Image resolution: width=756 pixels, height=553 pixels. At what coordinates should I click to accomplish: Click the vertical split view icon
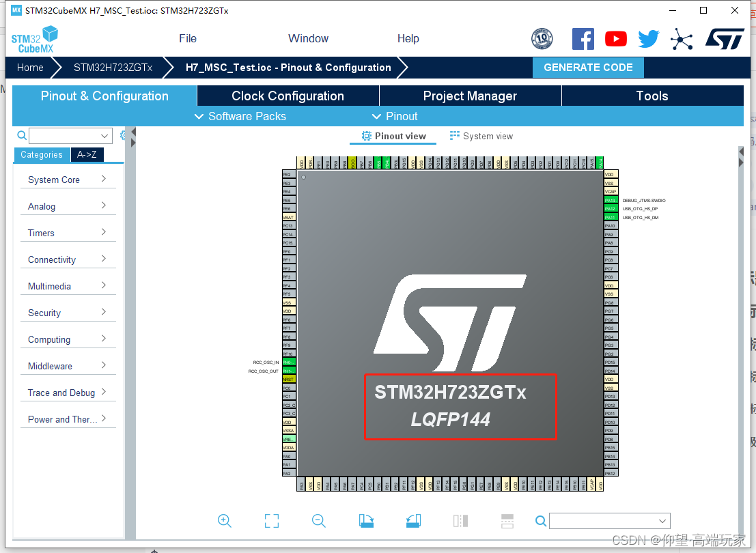(x=460, y=521)
